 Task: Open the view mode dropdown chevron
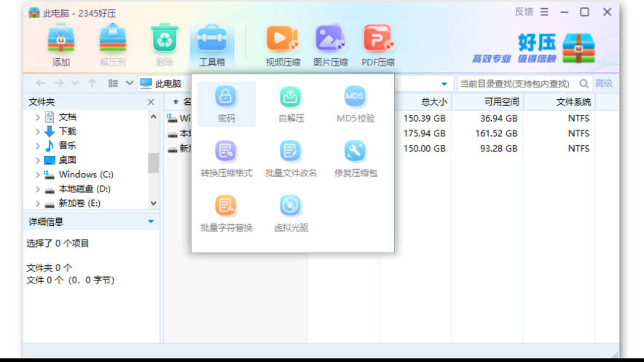point(130,83)
